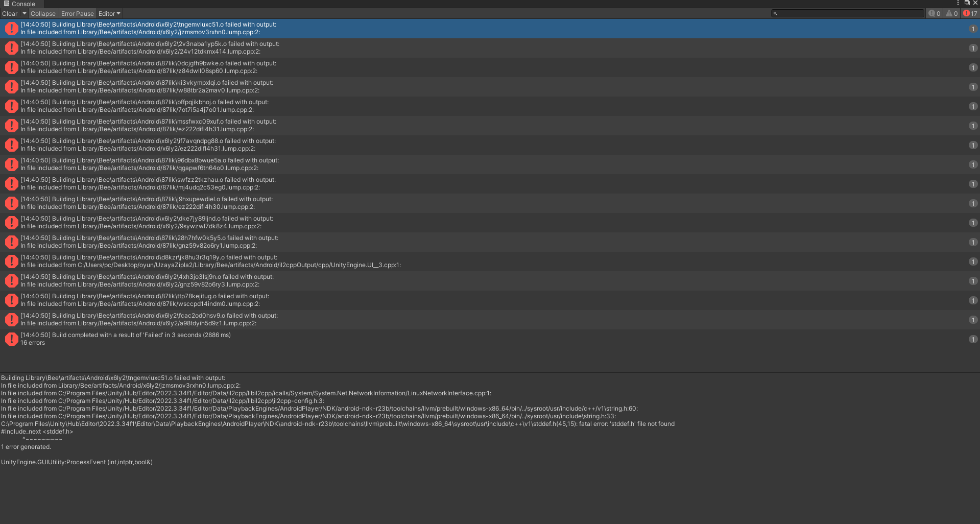
Task: Select the 28h7hfw0k5y5.o failed entry
Action: pyautogui.click(x=490, y=242)
